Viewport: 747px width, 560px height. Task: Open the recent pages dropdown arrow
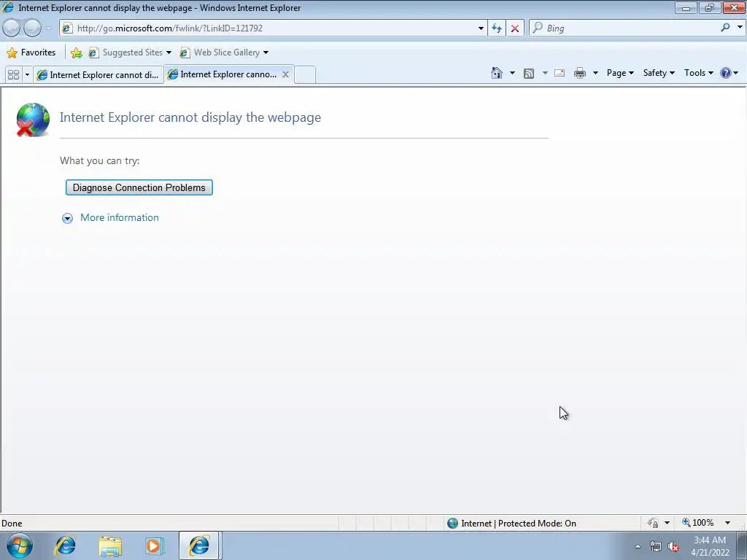tap(48, 28)
